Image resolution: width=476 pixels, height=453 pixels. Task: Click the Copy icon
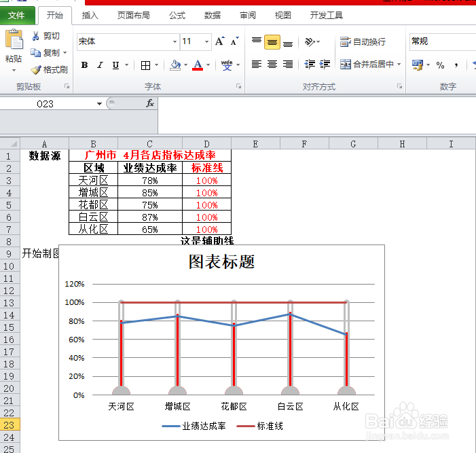tap(35, 53)
